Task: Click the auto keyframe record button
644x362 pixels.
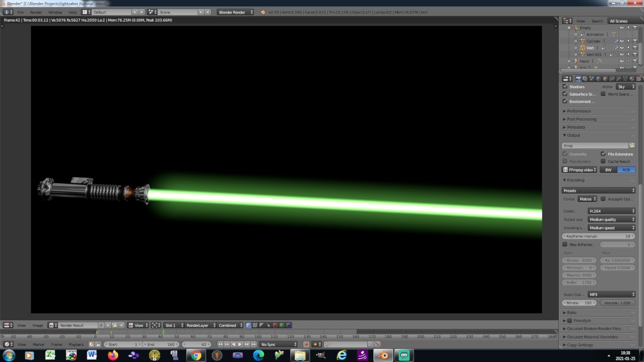Action: (306, 344)
